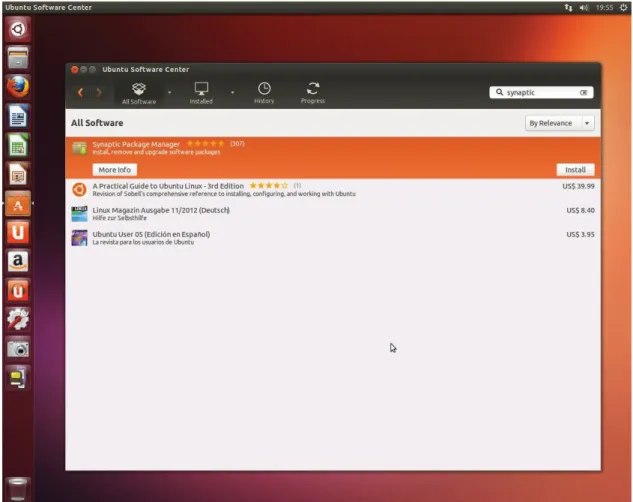633x502 pixels.
Task: Open System Settings from the launcher
Action: pyautogui.click(x=18, y=320)
